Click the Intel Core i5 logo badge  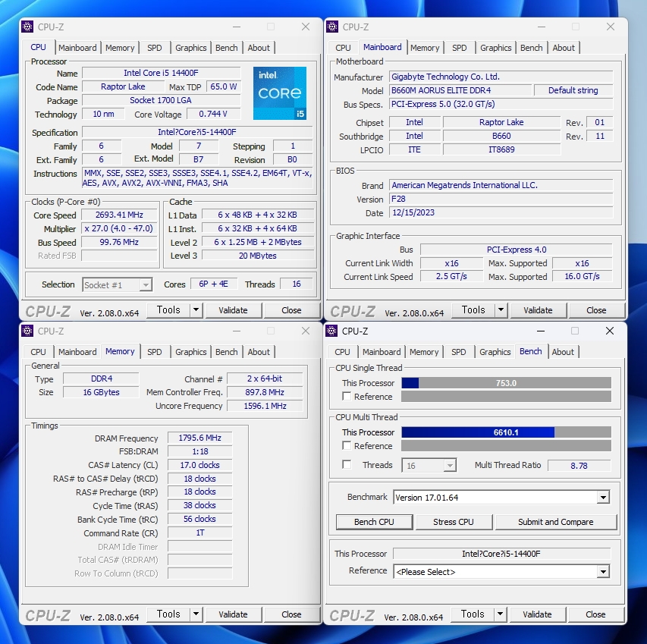(279, 93)
